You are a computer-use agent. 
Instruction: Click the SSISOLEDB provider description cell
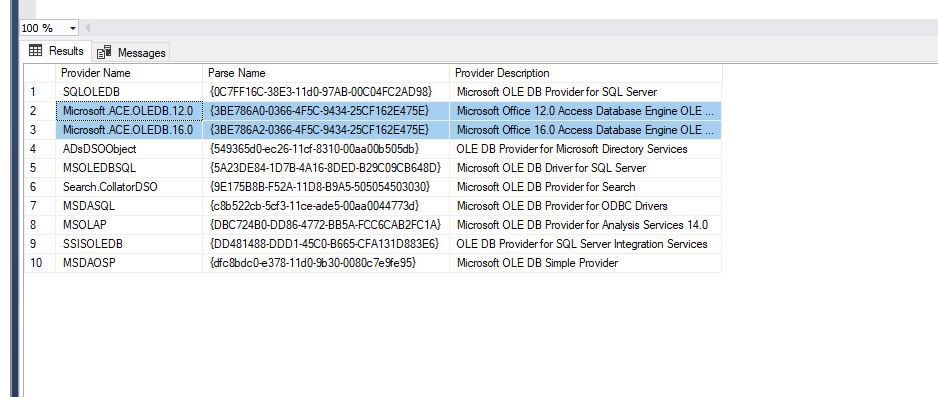[x=586, y=244]
